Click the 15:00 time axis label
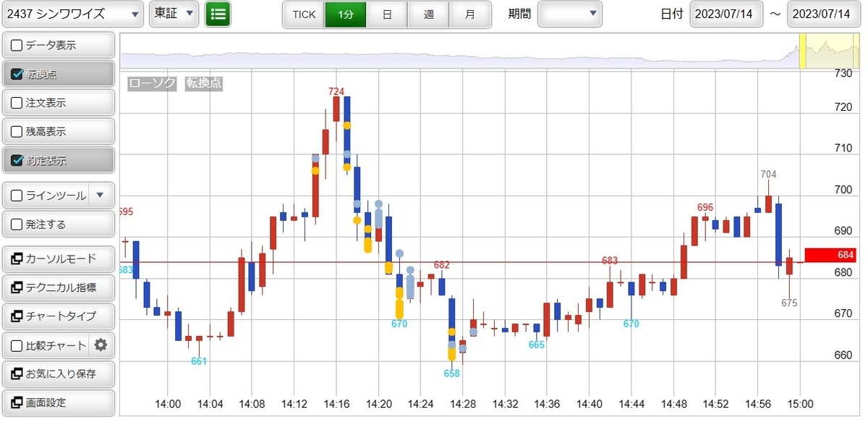The width and height of the screenshot is (868, 425). click(801, 404)
